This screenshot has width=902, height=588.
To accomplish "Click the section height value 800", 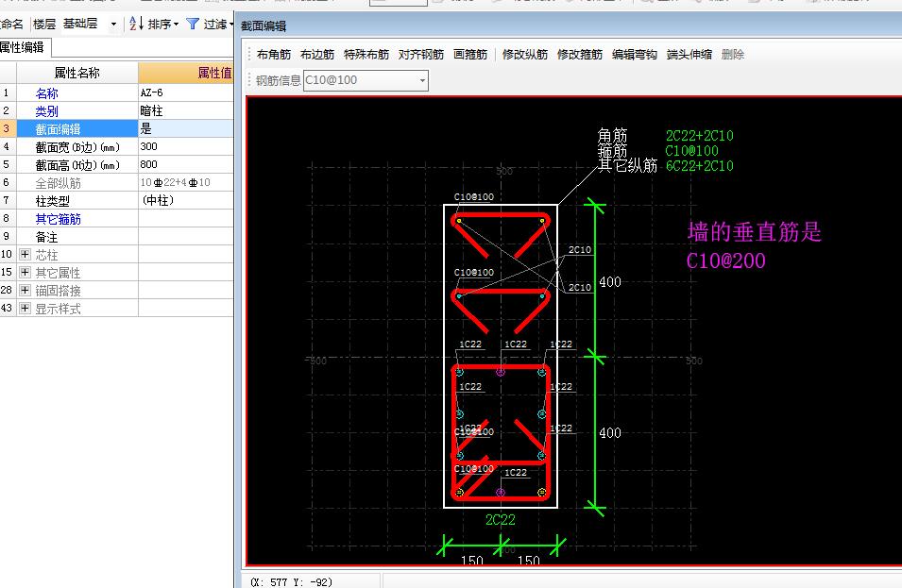I will tap(186, 164).
